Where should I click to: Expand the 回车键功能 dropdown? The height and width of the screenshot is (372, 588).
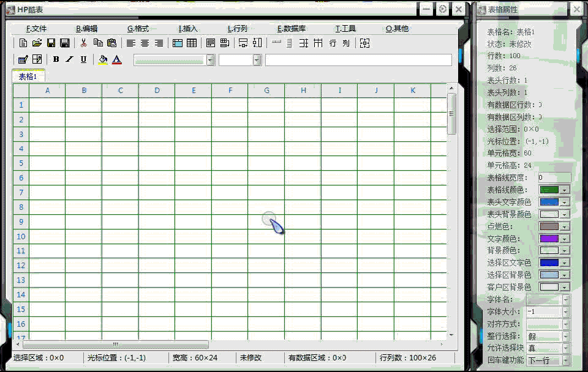coord(565,360)
